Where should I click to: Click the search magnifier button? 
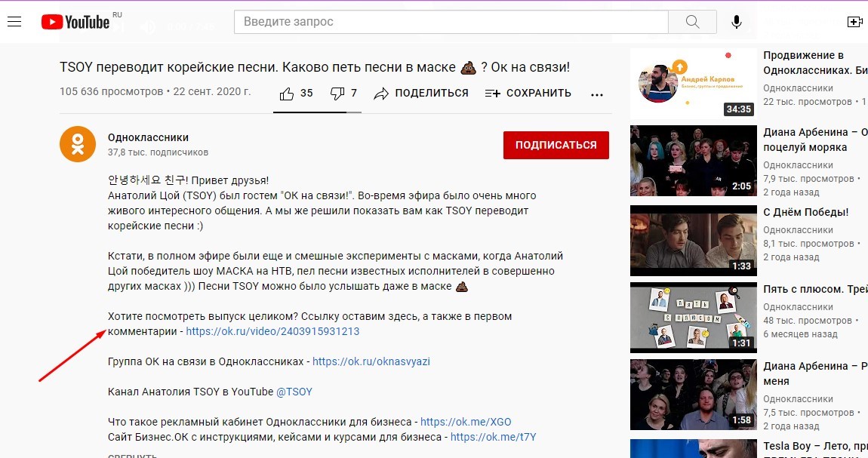[x=693, y=22]
